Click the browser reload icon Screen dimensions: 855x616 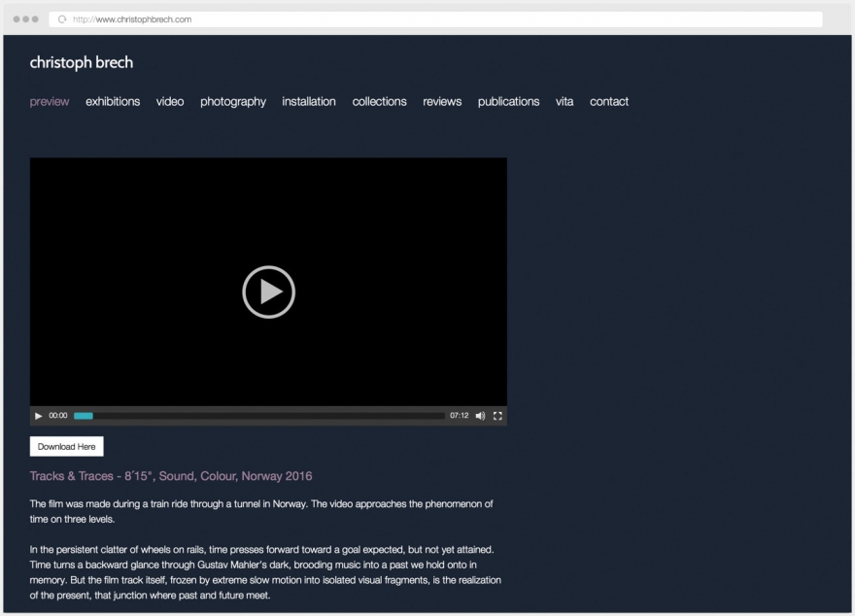point(62,19)
